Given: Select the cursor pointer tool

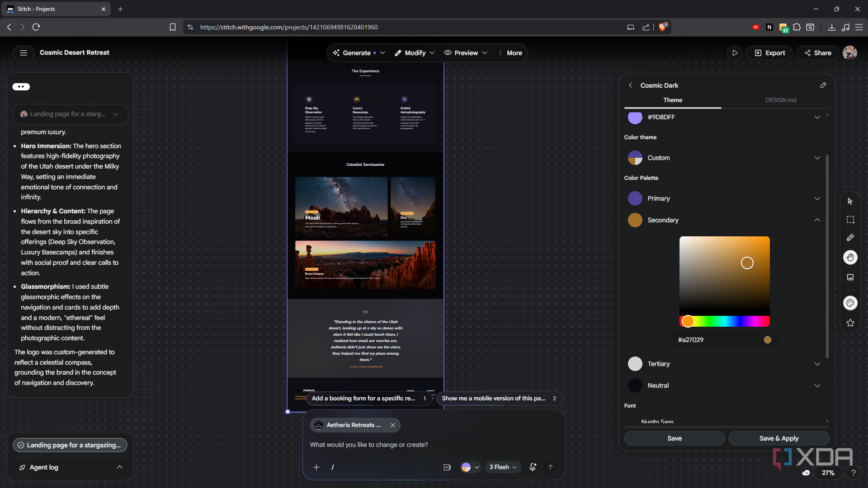Looking at the screenshot, I should tap(850, 202).
